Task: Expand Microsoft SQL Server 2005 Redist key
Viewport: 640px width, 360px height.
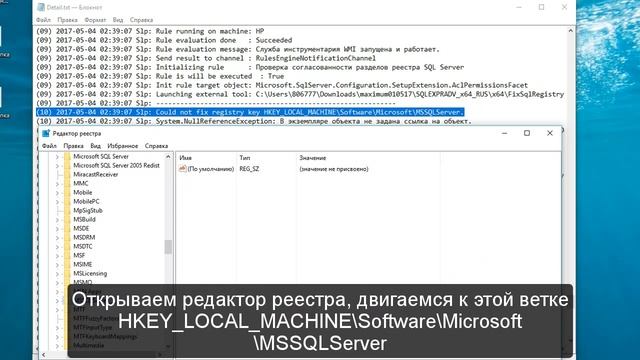Action: point(57,166)
